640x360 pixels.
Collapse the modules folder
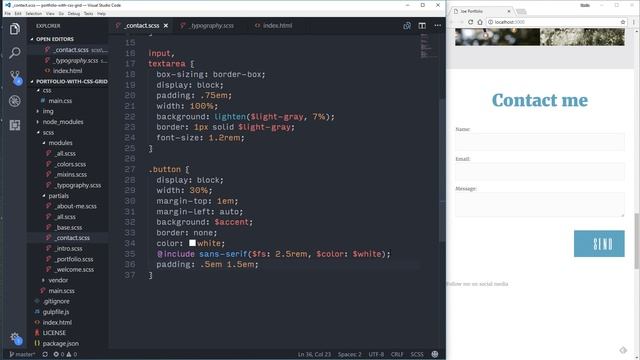60,143
